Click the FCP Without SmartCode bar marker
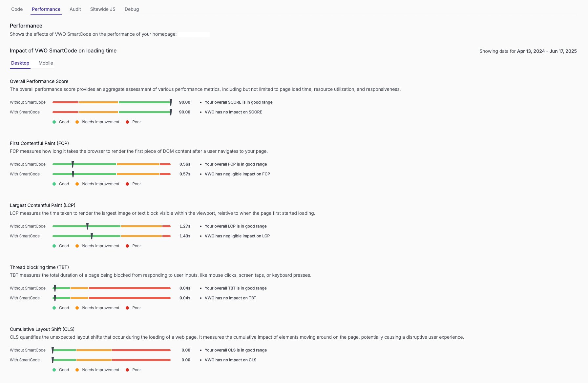 [x=73, y=164]
